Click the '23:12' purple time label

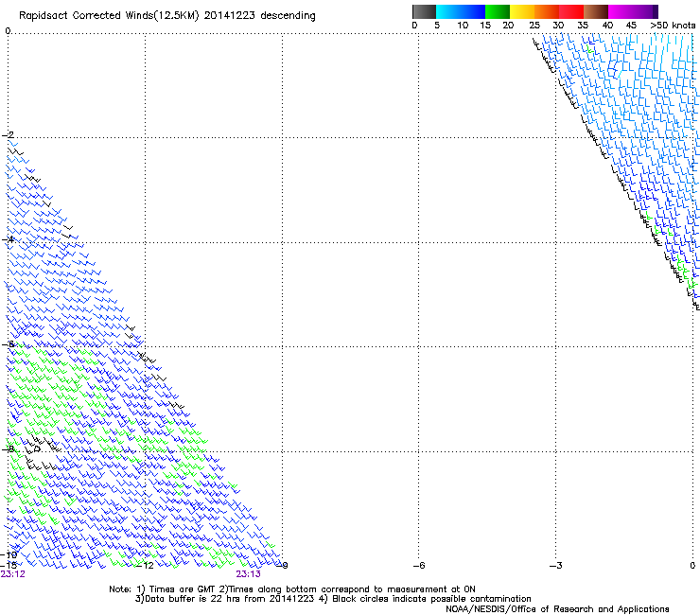point(13,574)
